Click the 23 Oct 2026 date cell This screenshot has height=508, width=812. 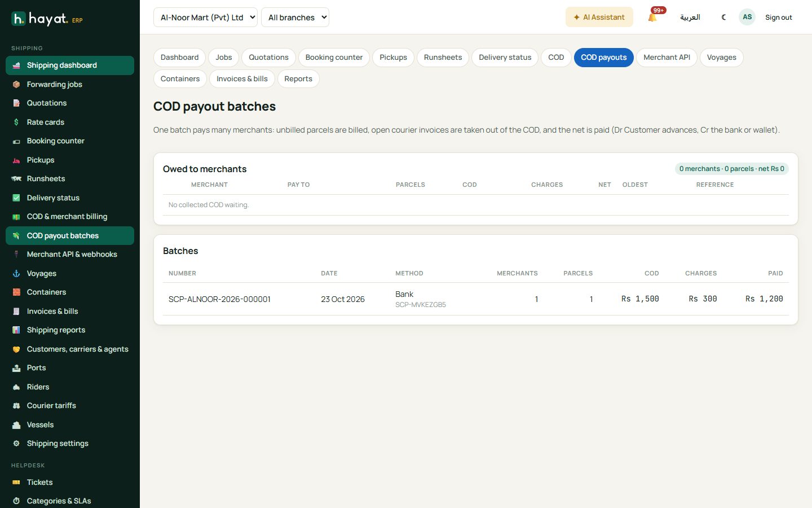pyautogui.click(x=343, y=299)
